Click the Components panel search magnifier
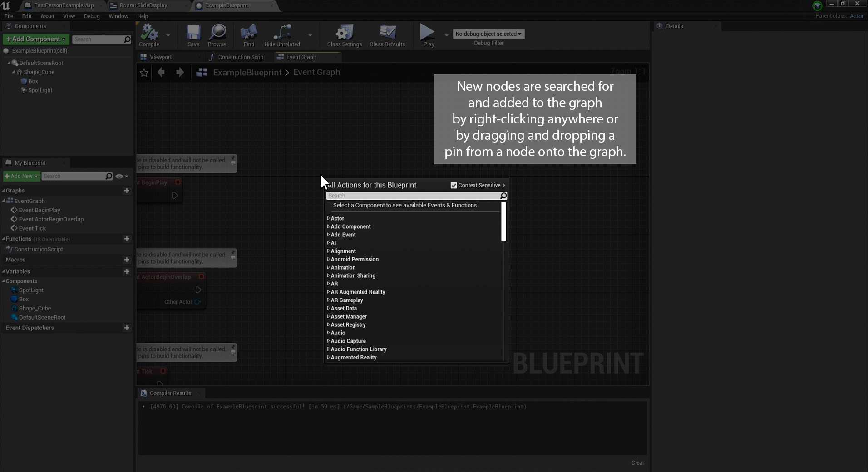 [x=128, y=39]
